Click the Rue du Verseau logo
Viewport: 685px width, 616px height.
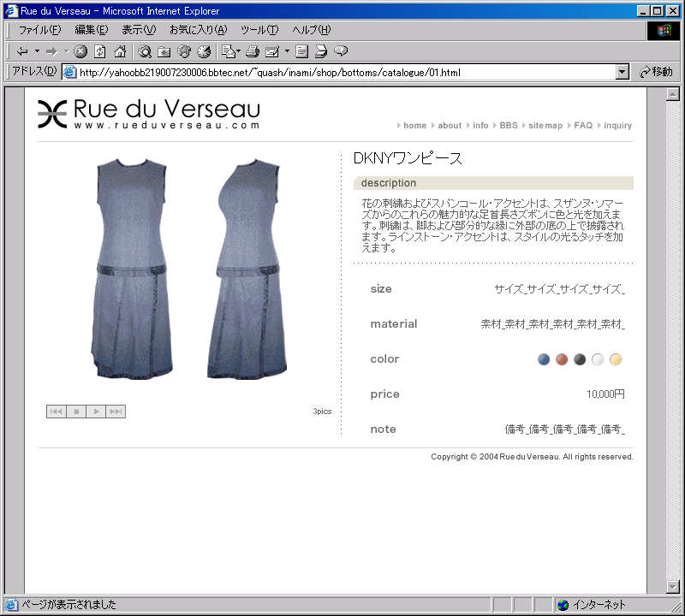148,114
